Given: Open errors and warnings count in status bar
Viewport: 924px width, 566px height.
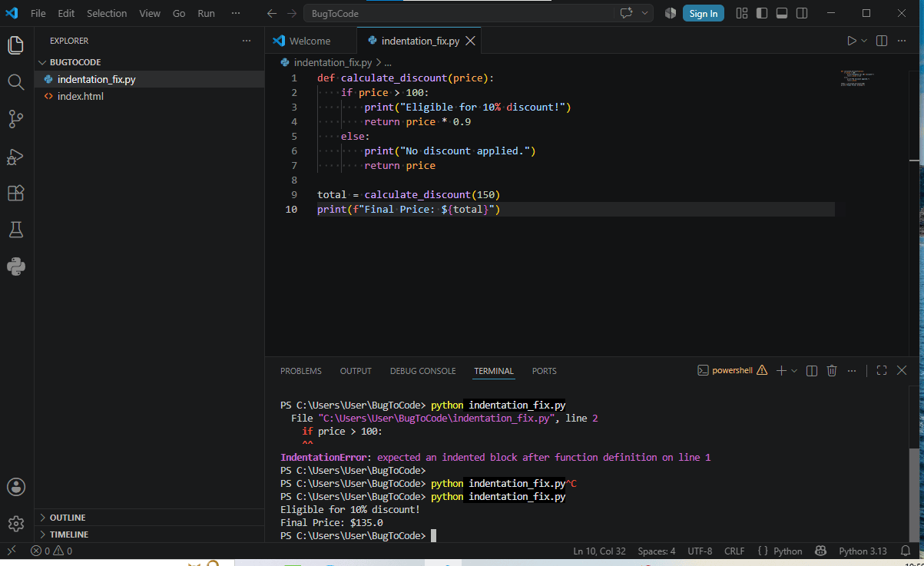Looking at the screenshot, I should [x=51, y=551].
